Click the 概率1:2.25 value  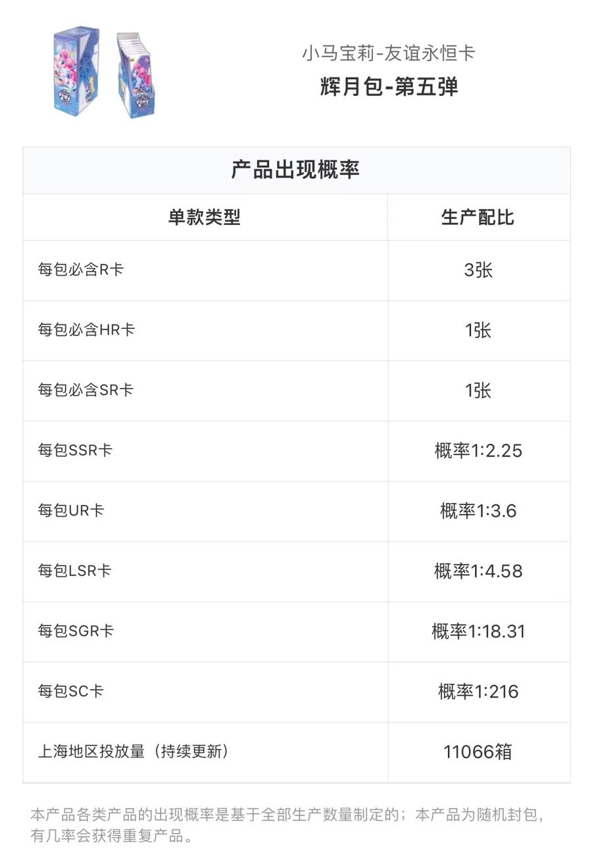click(x=478, y=451)
